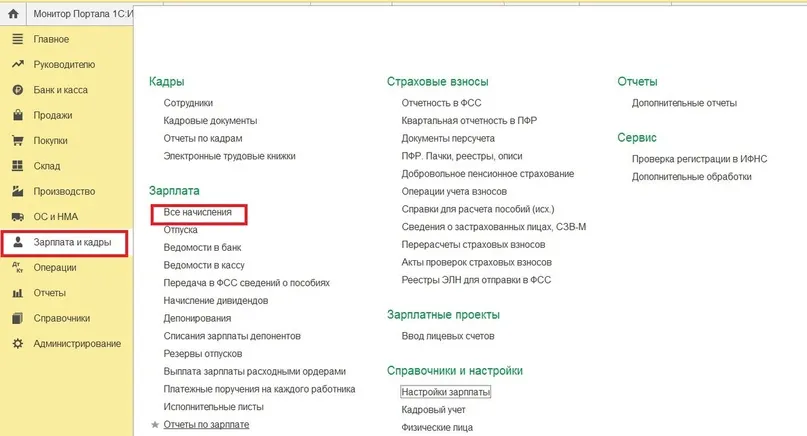Open the Операции section
Image resolution: width=807 pixels, height=436 pixels.
55,267
